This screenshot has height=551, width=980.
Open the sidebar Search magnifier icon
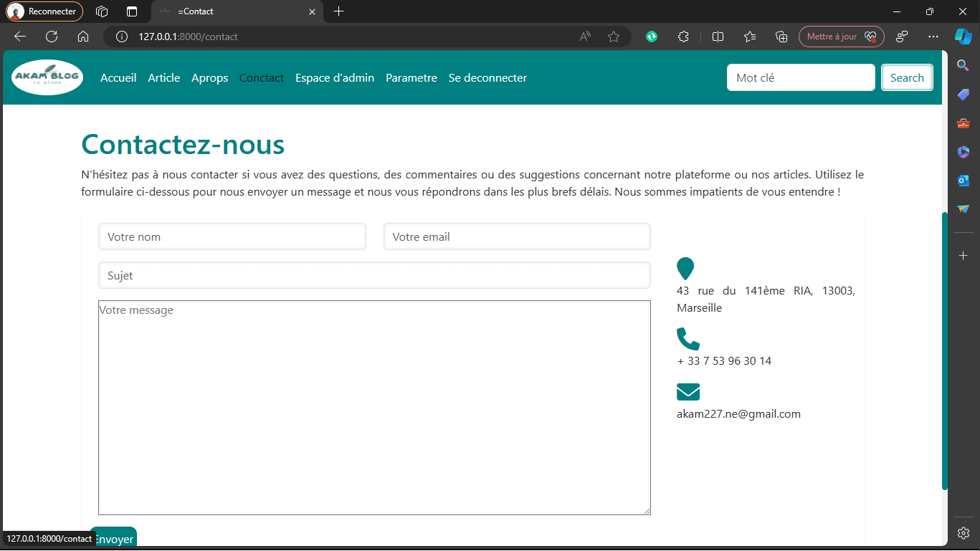(x=964, y=66)
